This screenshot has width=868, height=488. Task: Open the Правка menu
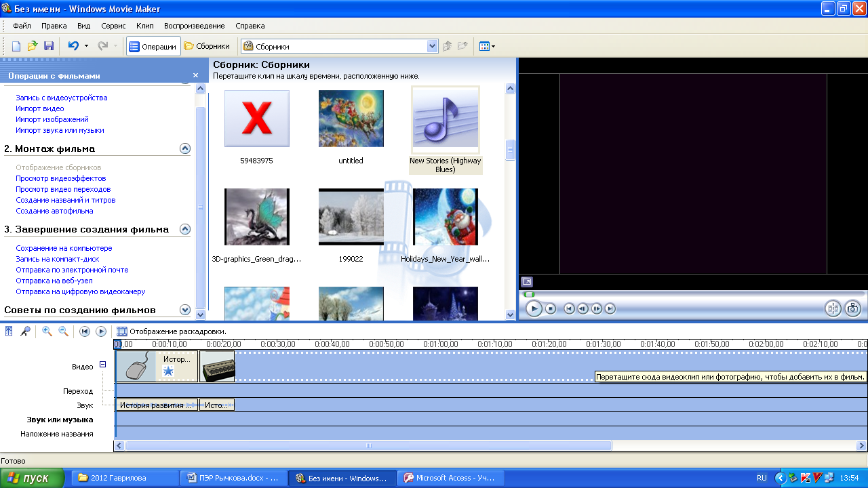click(54, 26)
